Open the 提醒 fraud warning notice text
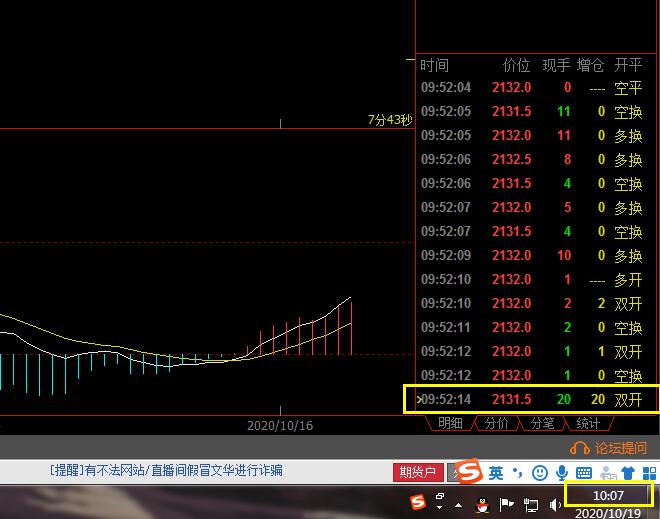The width and height of the screenshot is (660, 519). (x=166, y=470)
